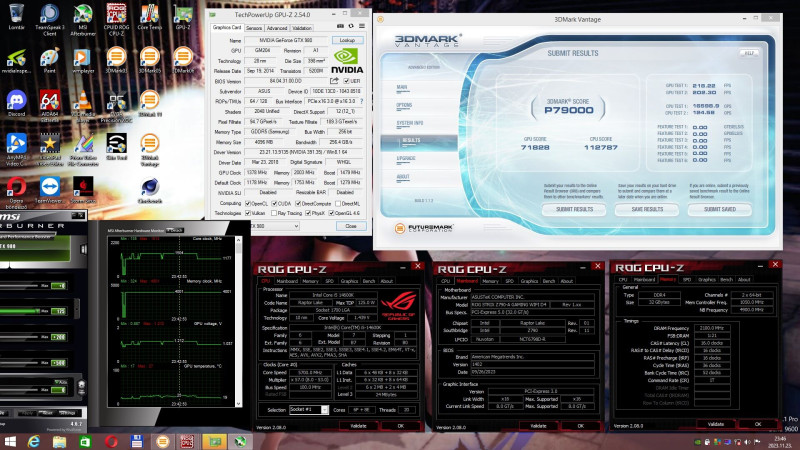Viewport: 800px width, 450px height.
Task: Open File Explorer from taskbar
Action: point(59,441)
